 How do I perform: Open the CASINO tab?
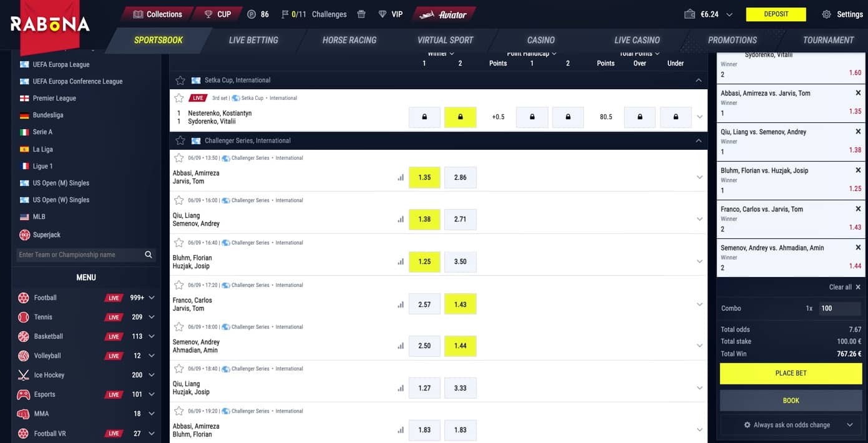pyautogui.click(x=541, y=40)
